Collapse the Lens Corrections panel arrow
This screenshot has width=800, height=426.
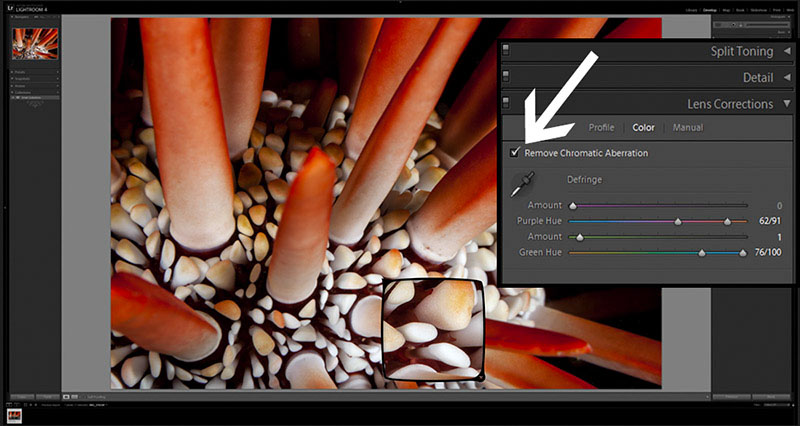point(787,103)
